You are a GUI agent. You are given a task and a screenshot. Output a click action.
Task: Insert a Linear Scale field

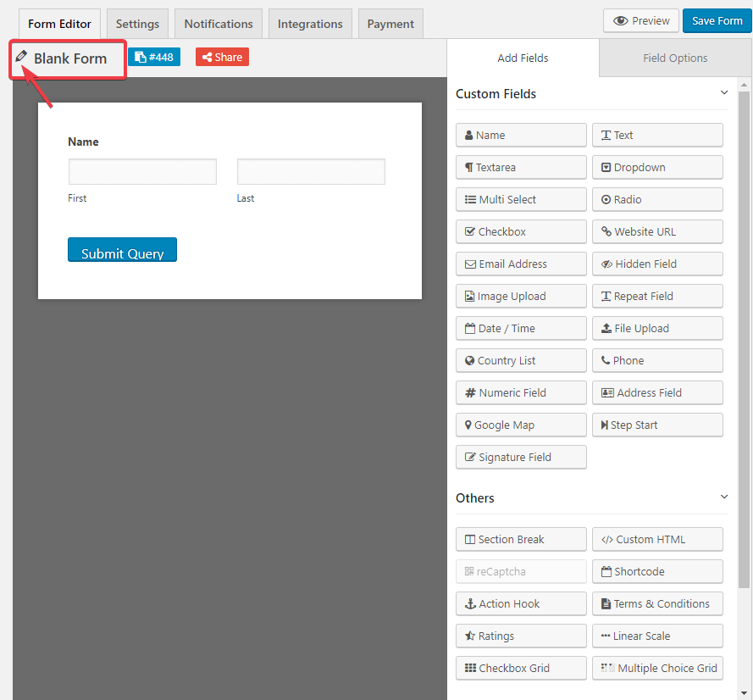pos(657,636)
